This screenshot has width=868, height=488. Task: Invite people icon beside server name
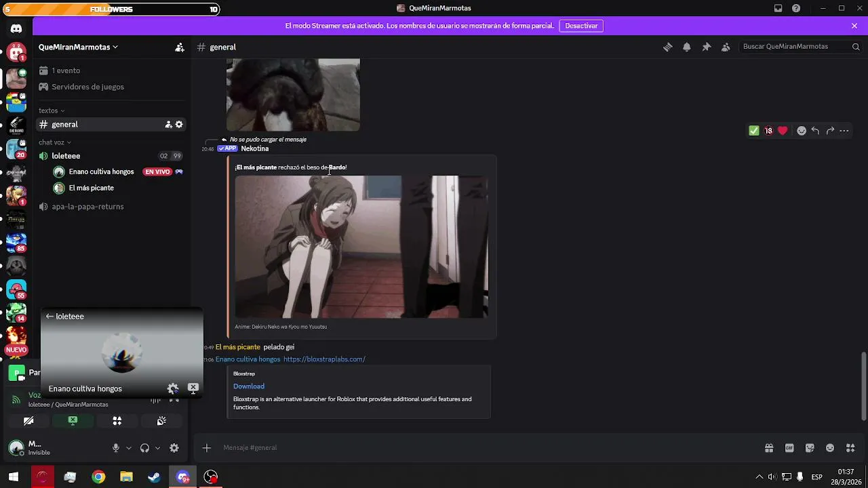pyautogui.click(x=179, y=47)
